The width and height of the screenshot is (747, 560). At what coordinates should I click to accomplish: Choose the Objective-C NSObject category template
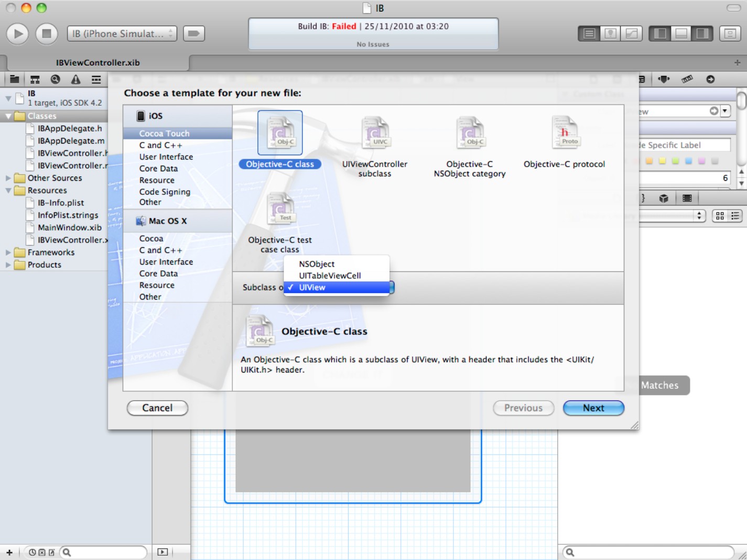pyautogui.click(x=470, y=133)
